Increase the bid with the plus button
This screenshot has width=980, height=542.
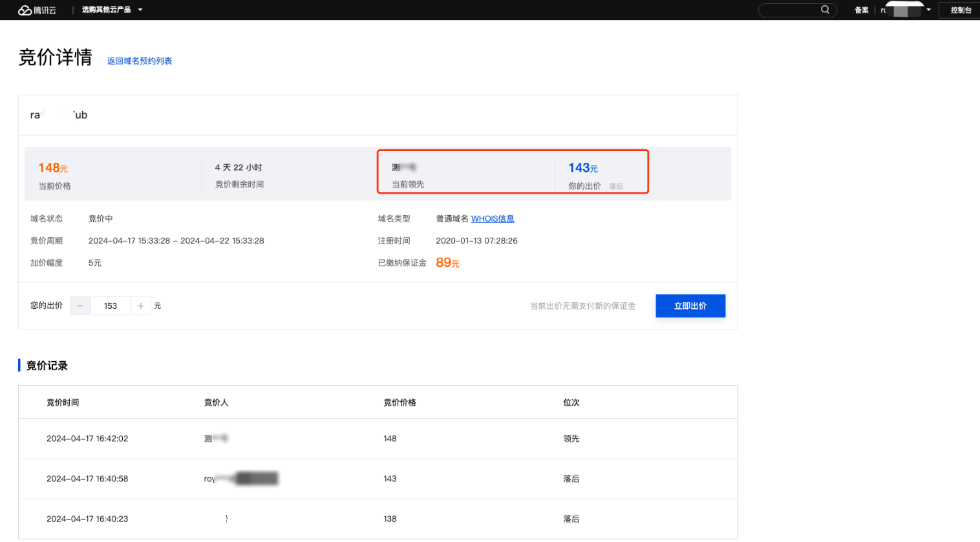tap(141, 306)
